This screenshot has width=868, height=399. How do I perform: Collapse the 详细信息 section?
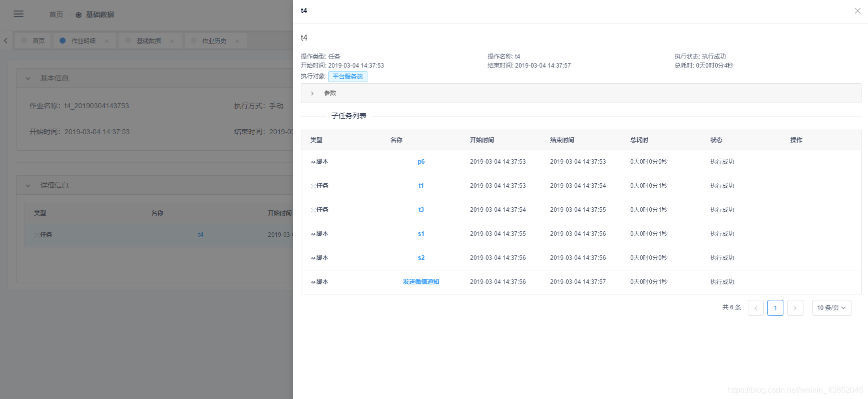click(28, 185)
